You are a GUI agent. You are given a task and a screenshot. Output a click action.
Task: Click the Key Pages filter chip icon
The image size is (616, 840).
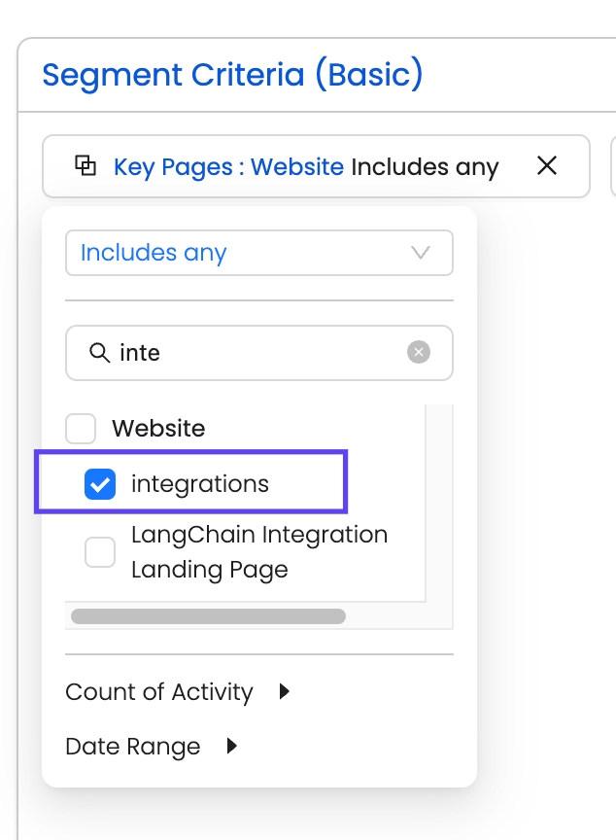click(x=86, y=165)
